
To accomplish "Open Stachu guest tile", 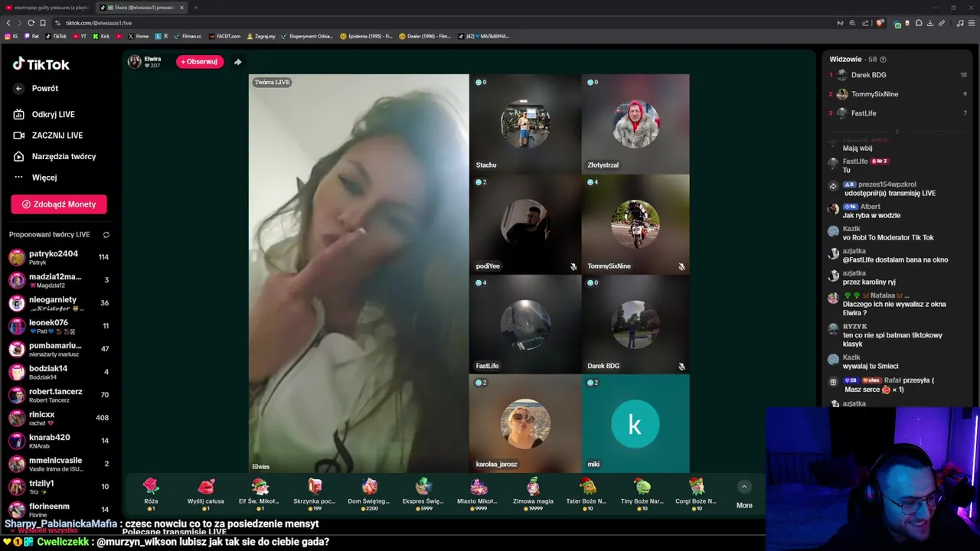I will click(x=525, y=124).
